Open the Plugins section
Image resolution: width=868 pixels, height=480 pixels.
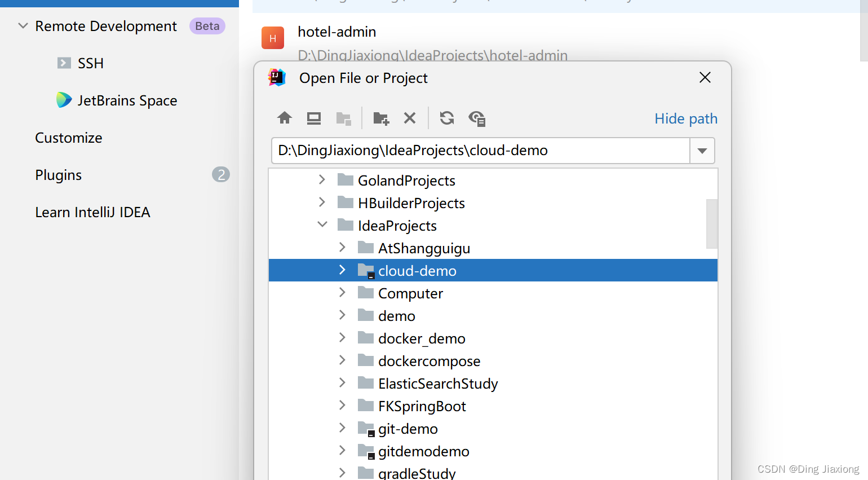pos(59,175)
